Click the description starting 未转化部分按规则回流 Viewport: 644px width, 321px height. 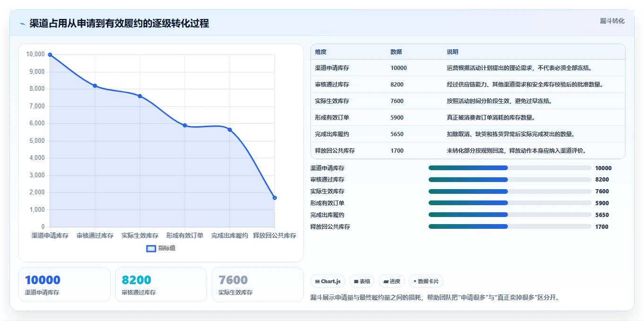click(518, 151)
